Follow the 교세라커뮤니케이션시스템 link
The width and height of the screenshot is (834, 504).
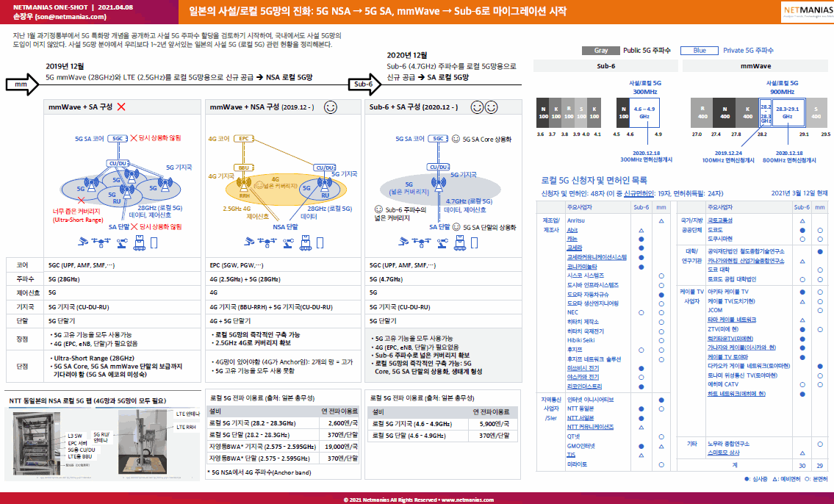(597, 257)
